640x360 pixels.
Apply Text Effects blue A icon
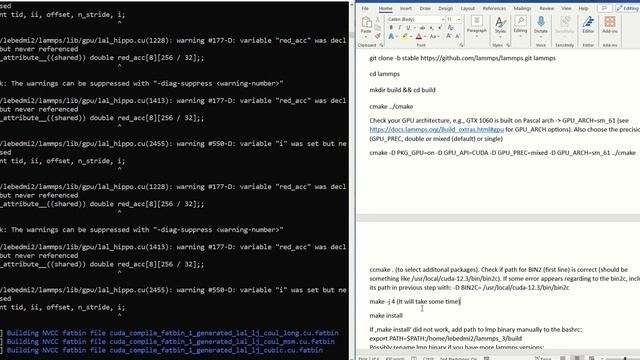(391, 36)
